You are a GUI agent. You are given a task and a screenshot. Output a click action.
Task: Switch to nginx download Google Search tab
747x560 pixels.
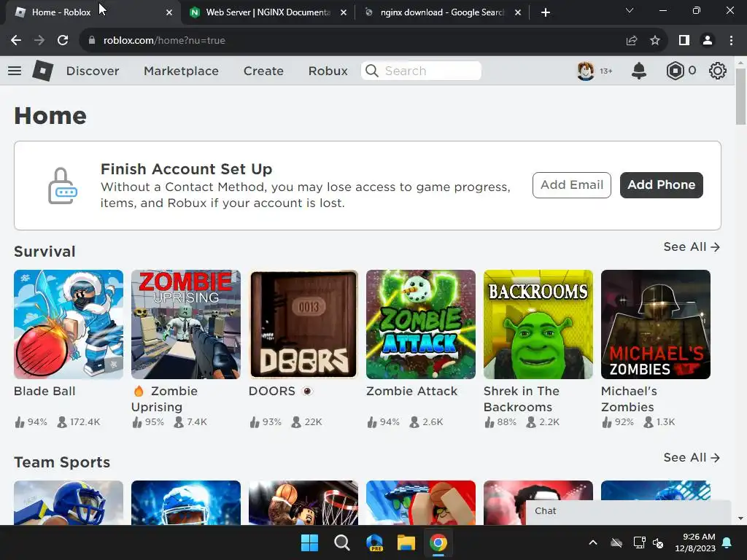(442, 13)
